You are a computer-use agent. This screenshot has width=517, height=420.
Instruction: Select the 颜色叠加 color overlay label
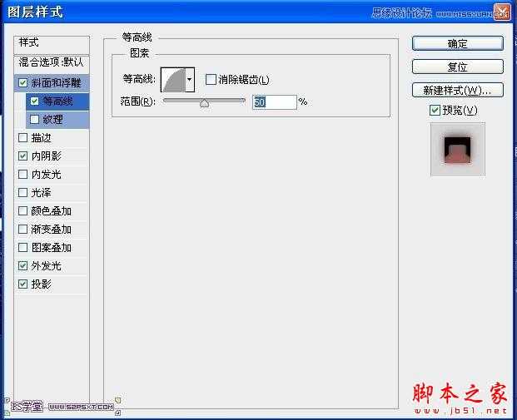[52, 210]
